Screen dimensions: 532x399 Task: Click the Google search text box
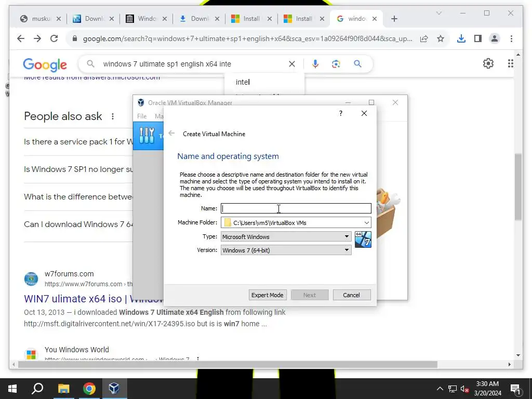[x=193, y=64]
